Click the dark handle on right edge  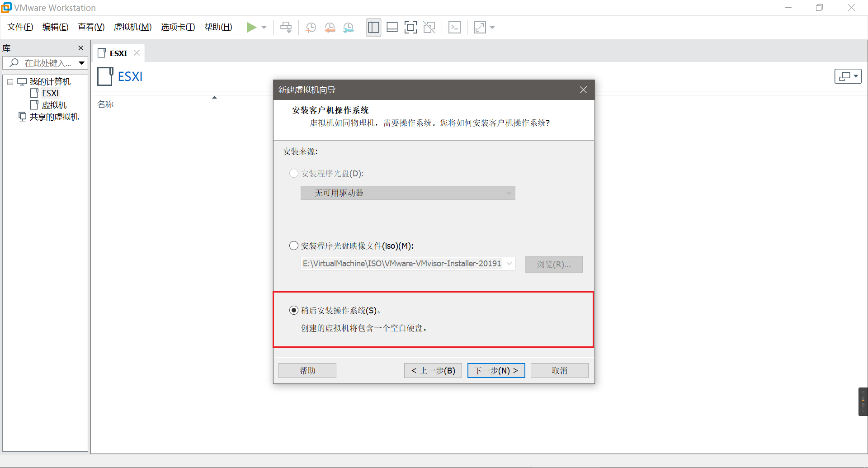(x=863, y=402)
